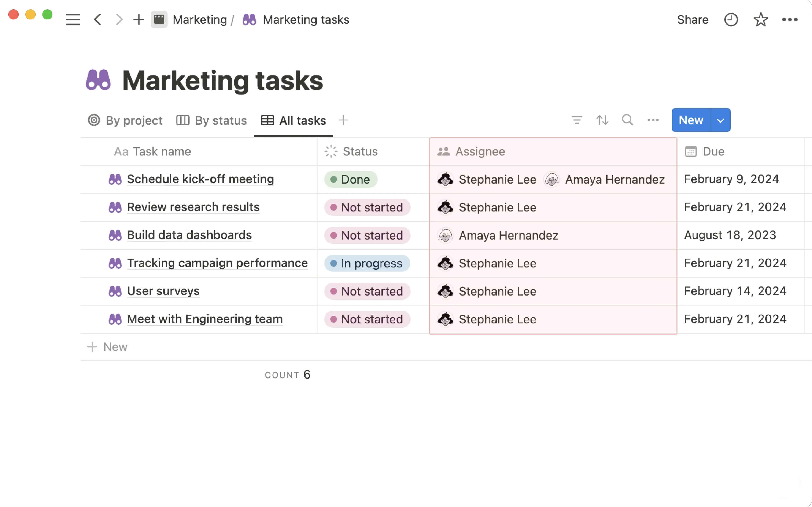Change the In progress status tag

[x=367, y=263]
